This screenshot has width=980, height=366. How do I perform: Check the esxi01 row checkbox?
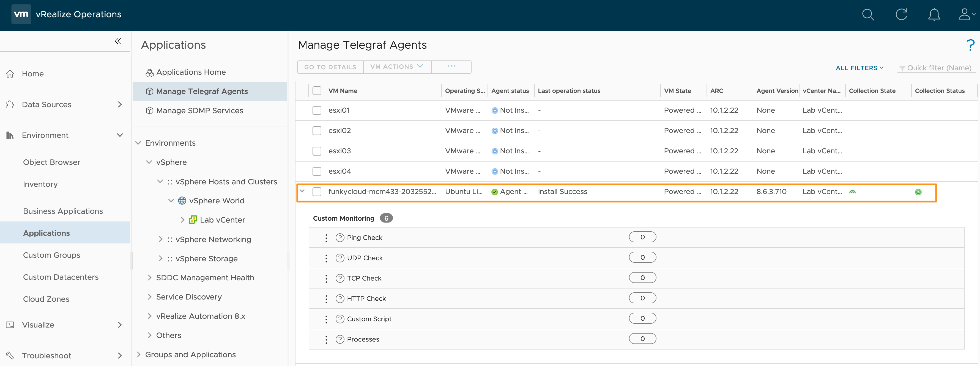pos(316,111)
